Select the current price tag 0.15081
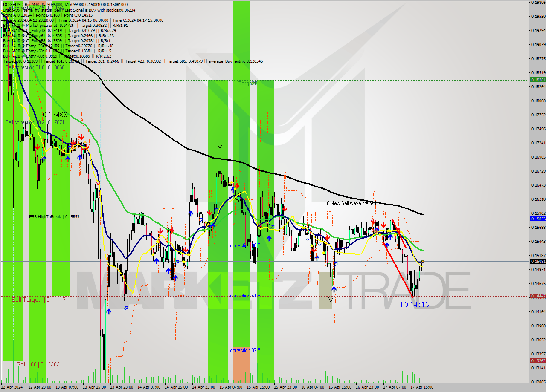This screenshot has width=546, height=392. (537, 261)
